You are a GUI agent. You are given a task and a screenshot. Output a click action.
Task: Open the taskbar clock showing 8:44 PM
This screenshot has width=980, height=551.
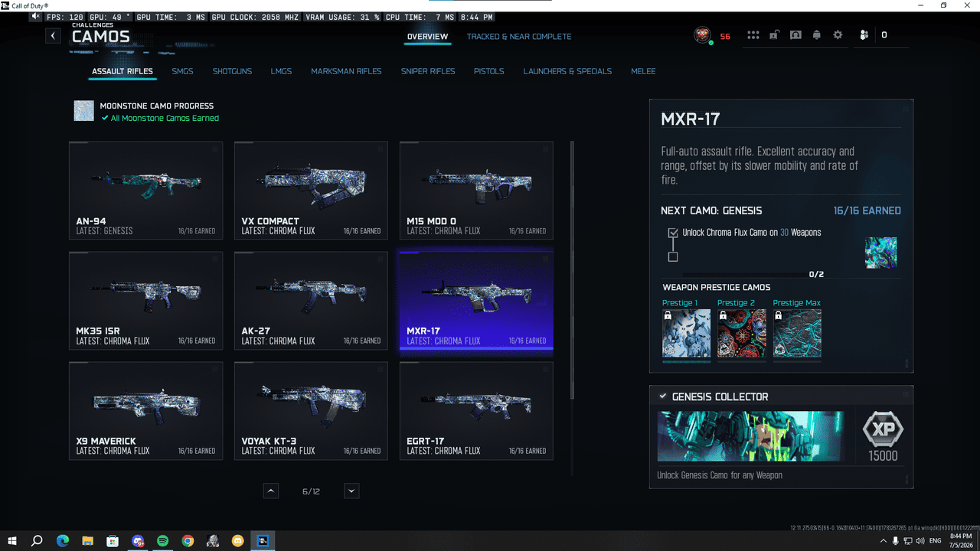tap(959, 541)
